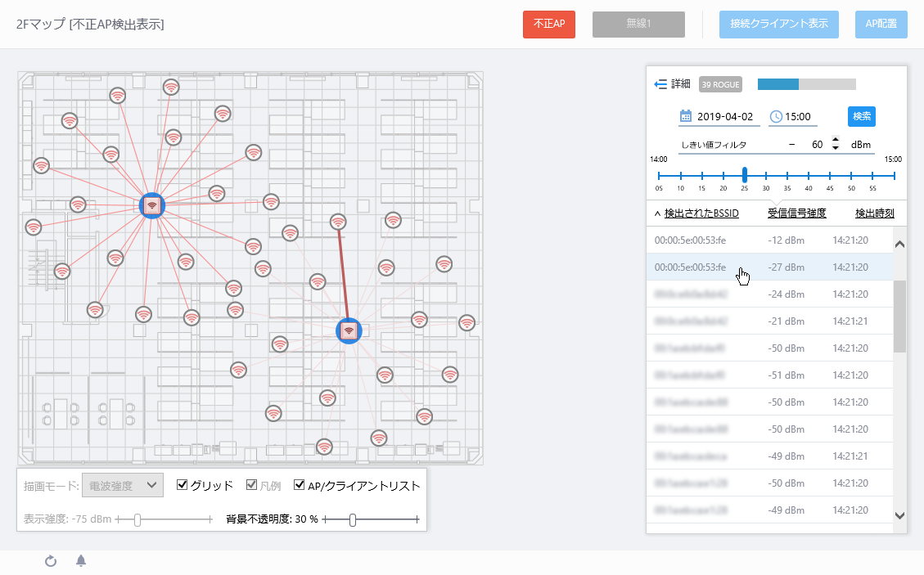Select the upper-left blue highlighted AP icon
This screenshot has width=924, height=575.
[152, 204]
